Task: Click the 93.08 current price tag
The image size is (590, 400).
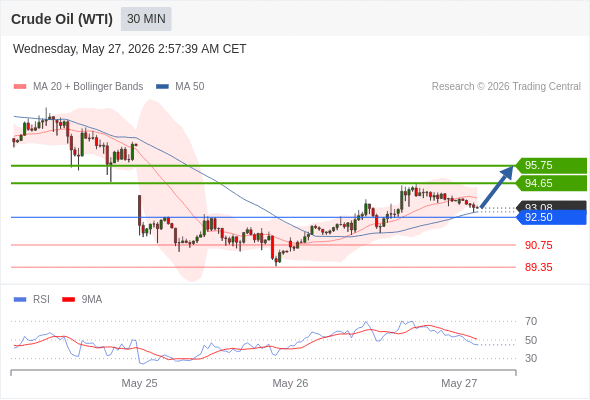Action: coord(551,205)
